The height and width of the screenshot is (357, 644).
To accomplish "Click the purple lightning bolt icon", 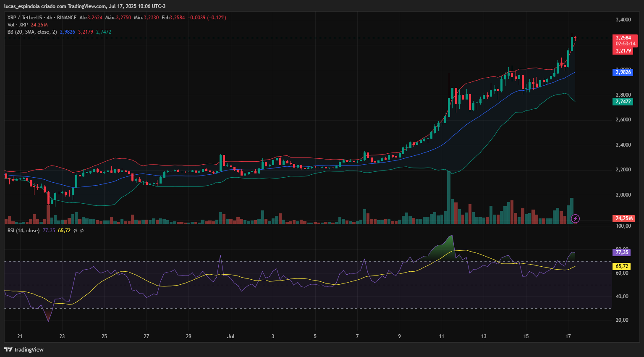I will pyautogui.click(x=575, y=218).
